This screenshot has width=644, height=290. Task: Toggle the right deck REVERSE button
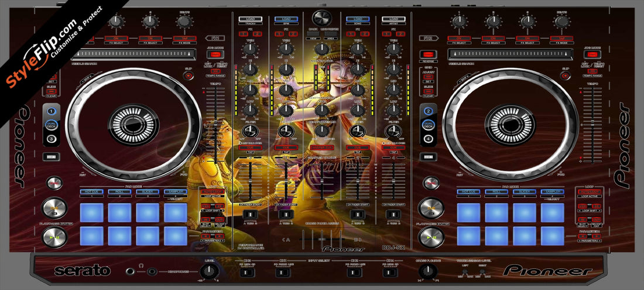(x=426, y=55)
